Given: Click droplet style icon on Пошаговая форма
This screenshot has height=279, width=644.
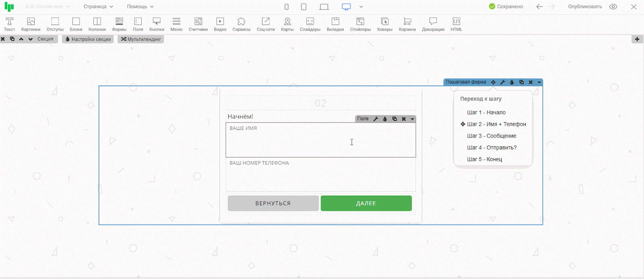Looking at the screenshot, I should [512, 82].
